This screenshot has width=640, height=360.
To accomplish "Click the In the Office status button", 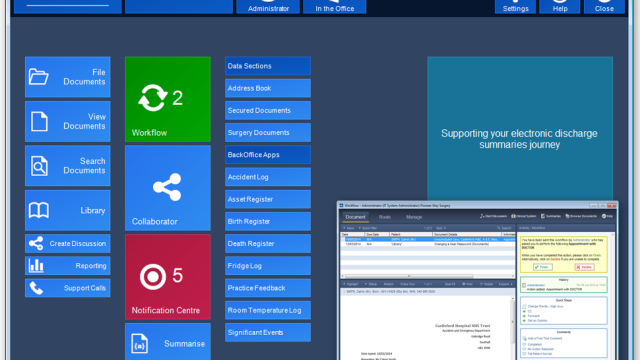I will [x=335, y=7].
